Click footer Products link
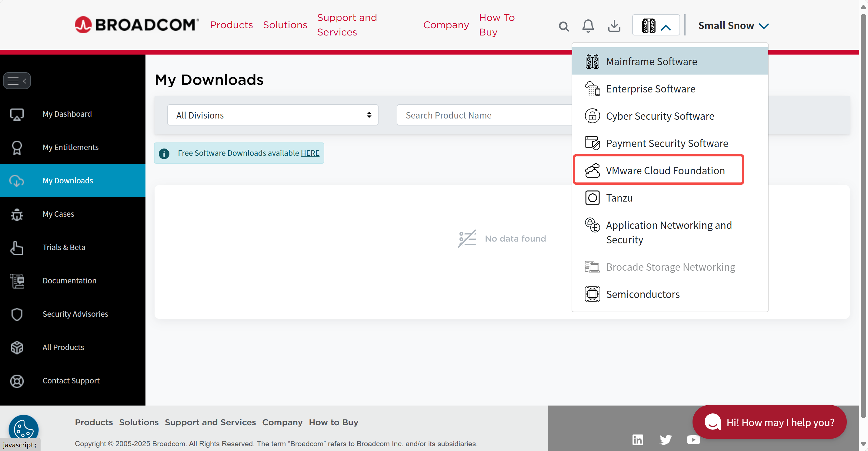Viewport: 868px width, 451px height. (94, 422)
